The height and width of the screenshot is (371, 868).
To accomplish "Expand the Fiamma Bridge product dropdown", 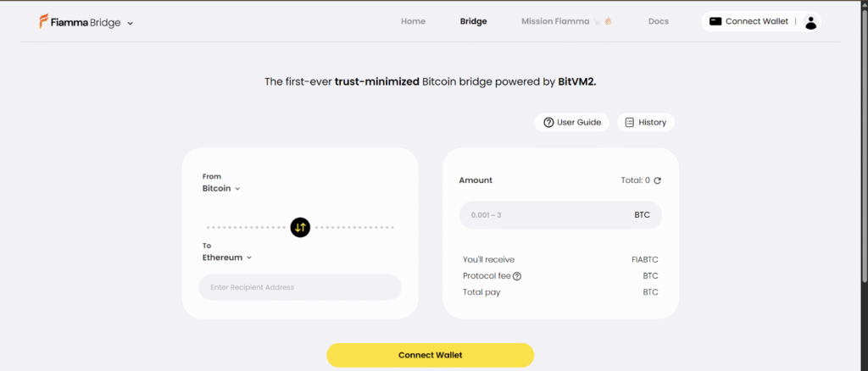I will click(x=131, y=23).
